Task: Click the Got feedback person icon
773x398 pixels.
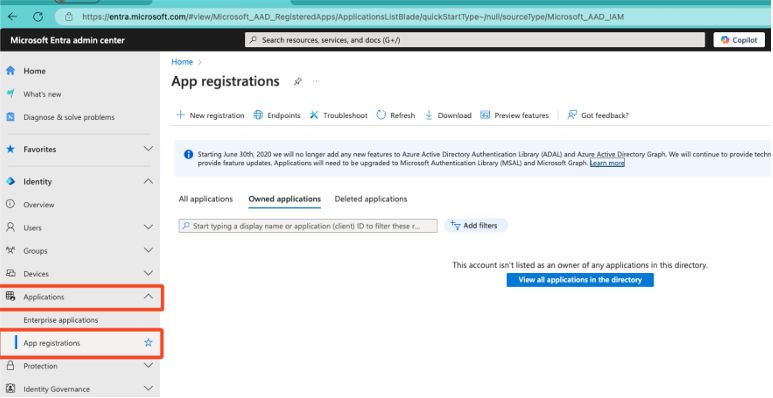Action: 572,115
